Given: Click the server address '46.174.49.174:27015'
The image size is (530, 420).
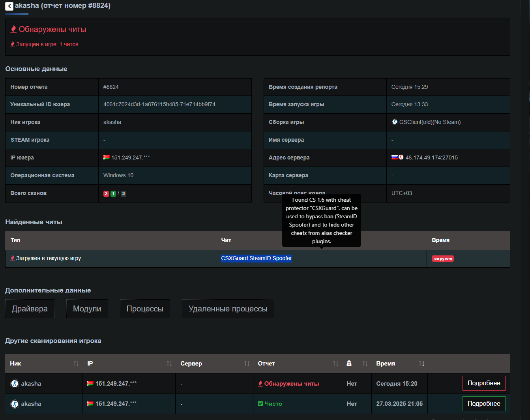Looking at the screenshot, I should click(x=432, y=157).
